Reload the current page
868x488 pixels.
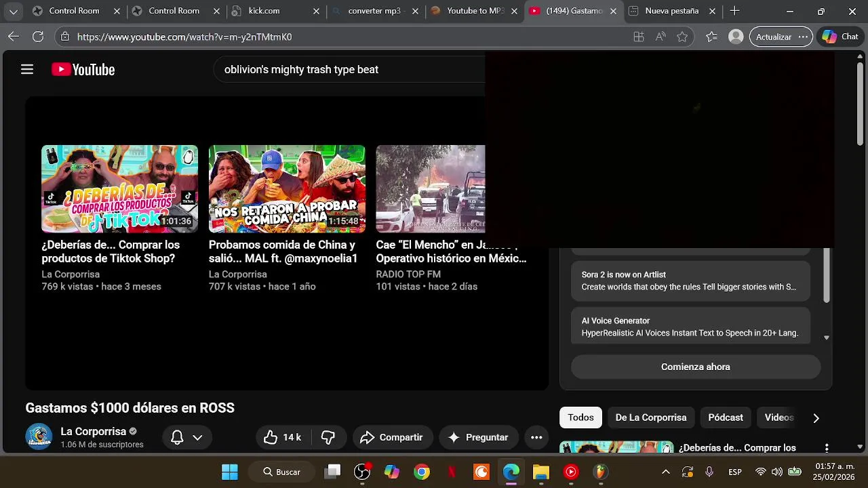[38, 37]
